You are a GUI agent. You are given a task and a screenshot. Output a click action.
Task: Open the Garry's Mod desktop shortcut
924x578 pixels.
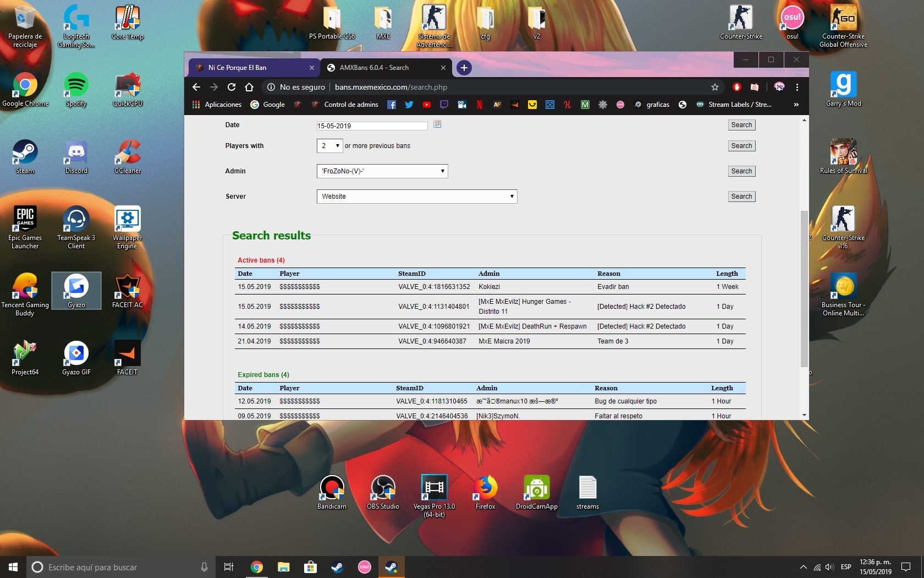pyautogui.click(x=844, y=90)
